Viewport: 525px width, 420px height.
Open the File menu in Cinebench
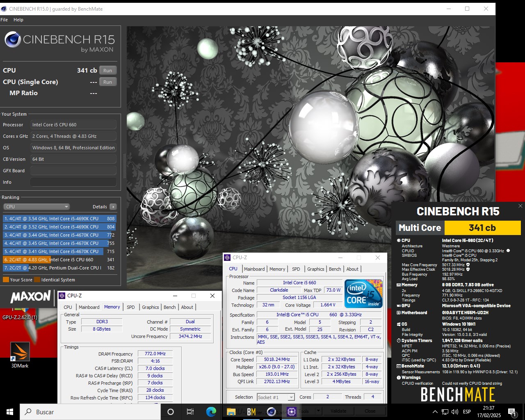[4, 20]
